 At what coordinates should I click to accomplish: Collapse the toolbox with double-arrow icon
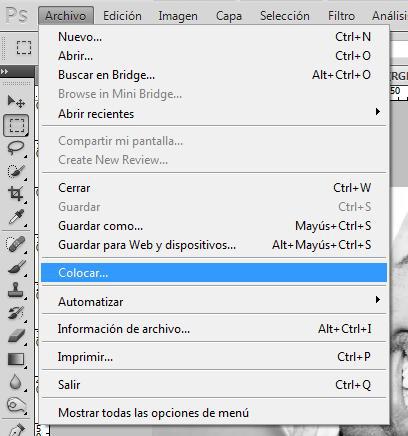point(5,71)
